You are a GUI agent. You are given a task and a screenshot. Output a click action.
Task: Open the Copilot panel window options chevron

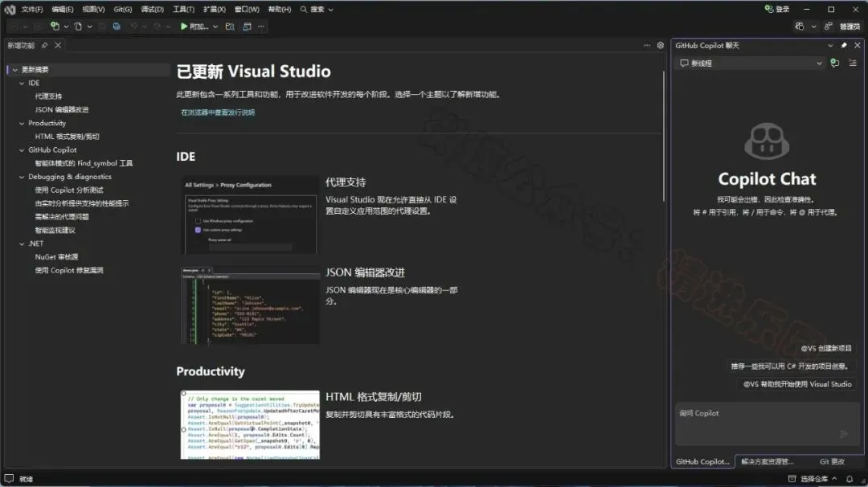tap(829, 45)
